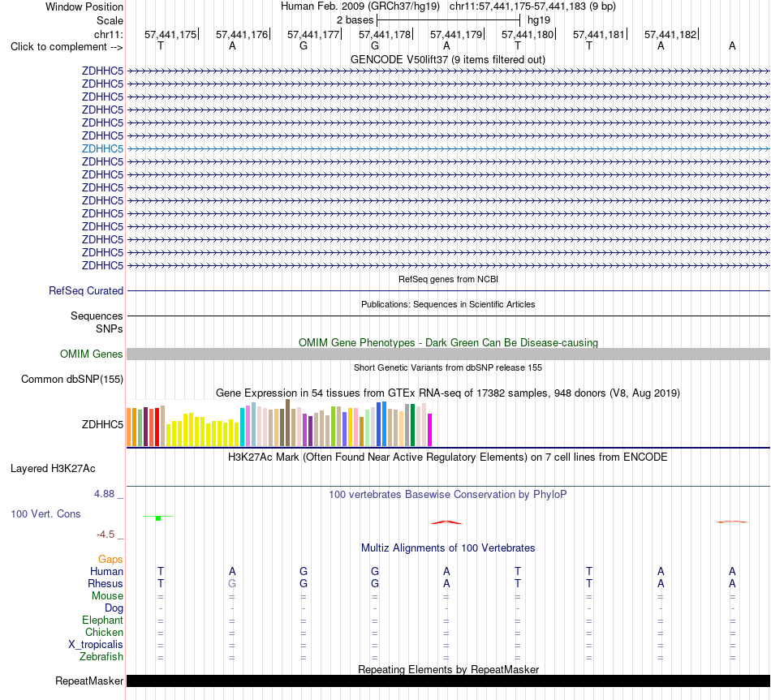Click the gray G base in Rhesus row

pyautogui.click(x=232, y=583)
